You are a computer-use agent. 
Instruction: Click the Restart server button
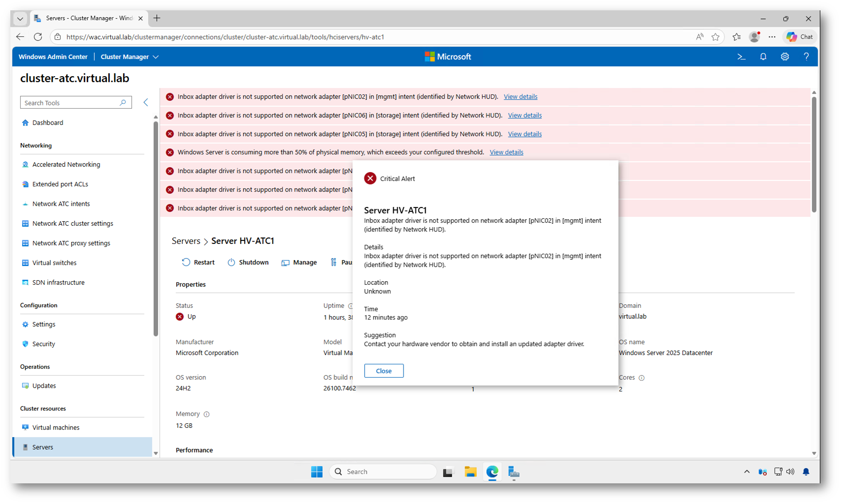coord(198,263)
